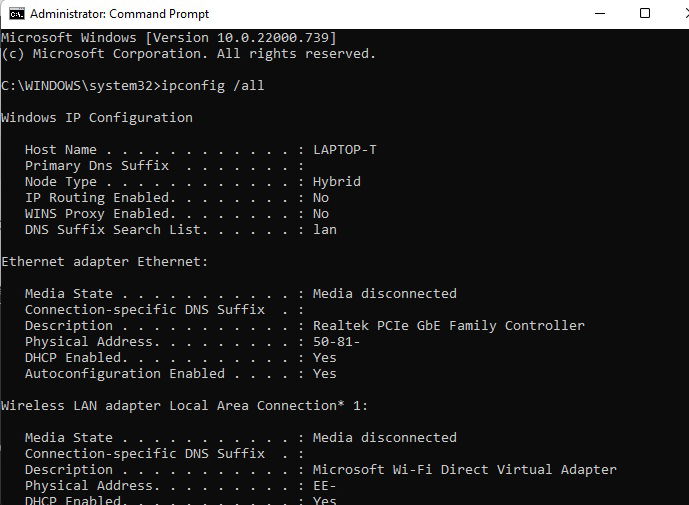Click the typed ipconfig /all command

[x=214, y=86]
